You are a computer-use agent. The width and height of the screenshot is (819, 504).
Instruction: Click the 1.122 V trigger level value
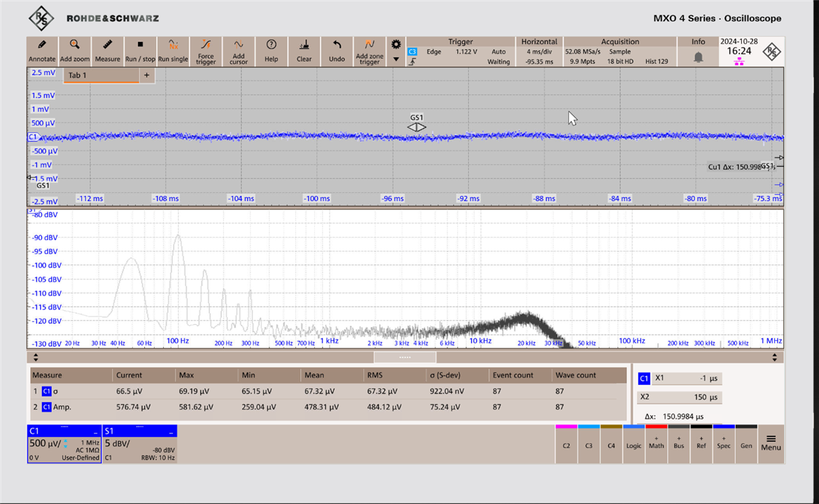[x=466, y=52]
